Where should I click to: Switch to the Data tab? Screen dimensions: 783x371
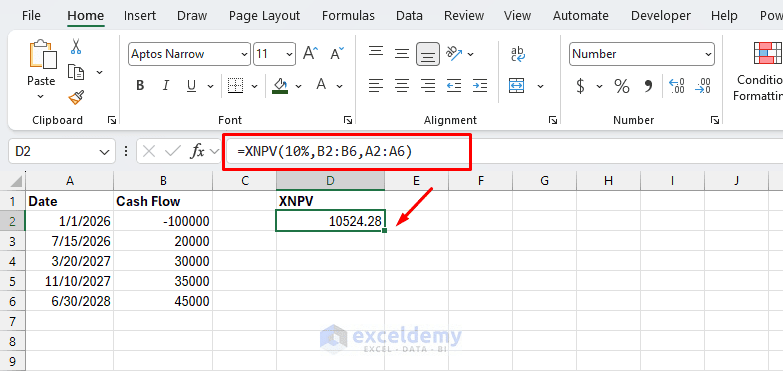(x=409, y=15)
